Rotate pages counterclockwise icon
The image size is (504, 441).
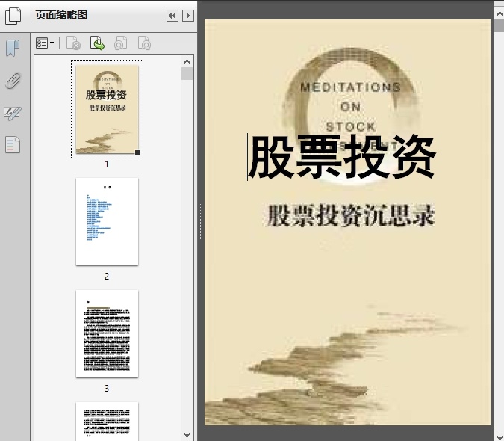120,43
